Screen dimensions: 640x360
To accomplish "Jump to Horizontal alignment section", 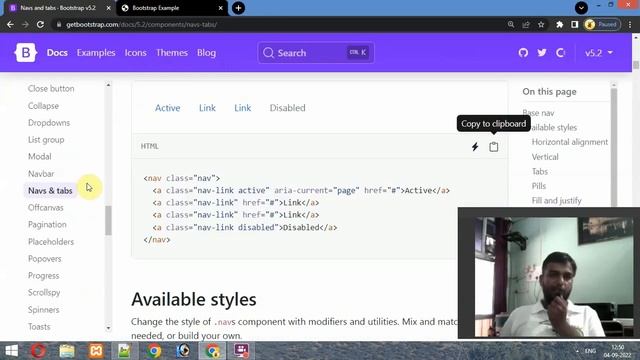I will click(x=570, y=142).
